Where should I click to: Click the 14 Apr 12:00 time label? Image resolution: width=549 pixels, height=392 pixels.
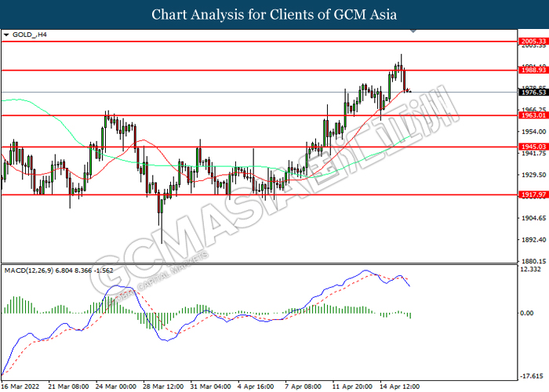(x=399, y=387)
